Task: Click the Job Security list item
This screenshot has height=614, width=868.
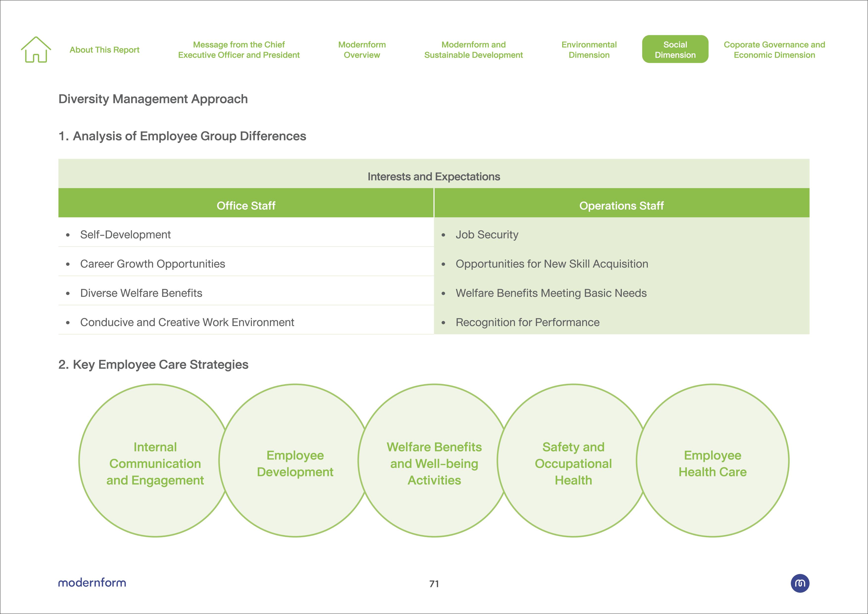Action: click(x=486, y=234)
